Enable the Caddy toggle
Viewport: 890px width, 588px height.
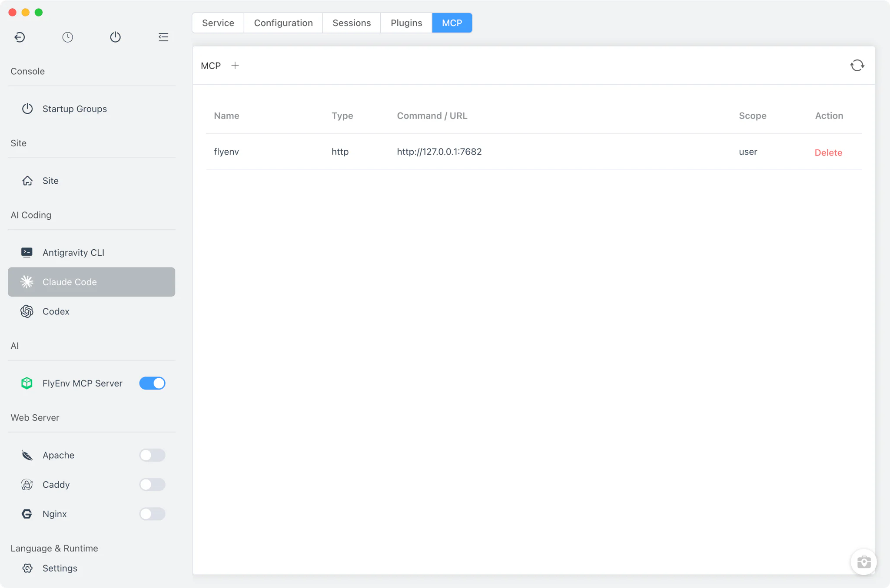152,484
